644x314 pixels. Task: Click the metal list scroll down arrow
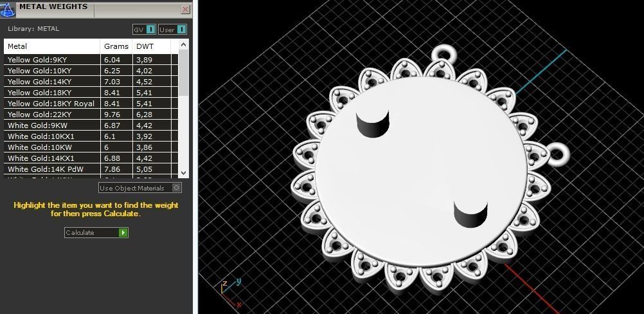(x=184, y=173)
